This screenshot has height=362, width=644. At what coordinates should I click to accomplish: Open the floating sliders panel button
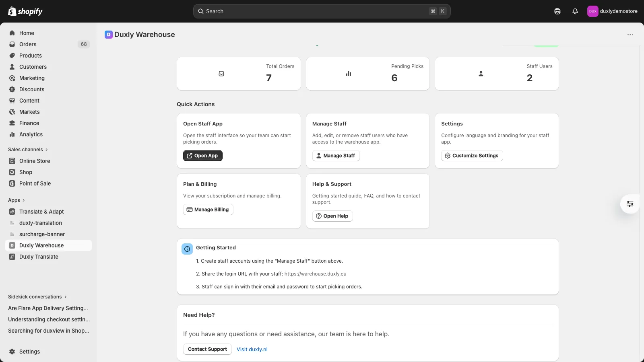pyautogui.click(x=630, y=204)
